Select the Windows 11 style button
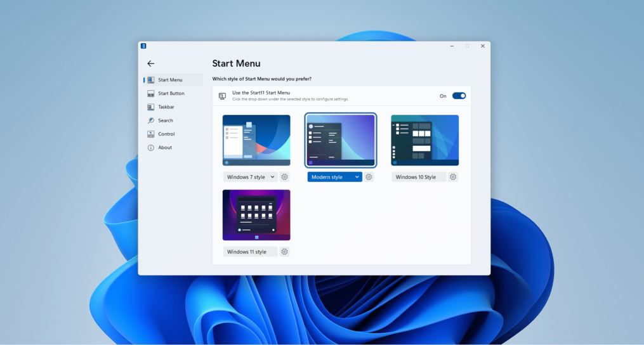The image size is (644, 345). (250, 252)
